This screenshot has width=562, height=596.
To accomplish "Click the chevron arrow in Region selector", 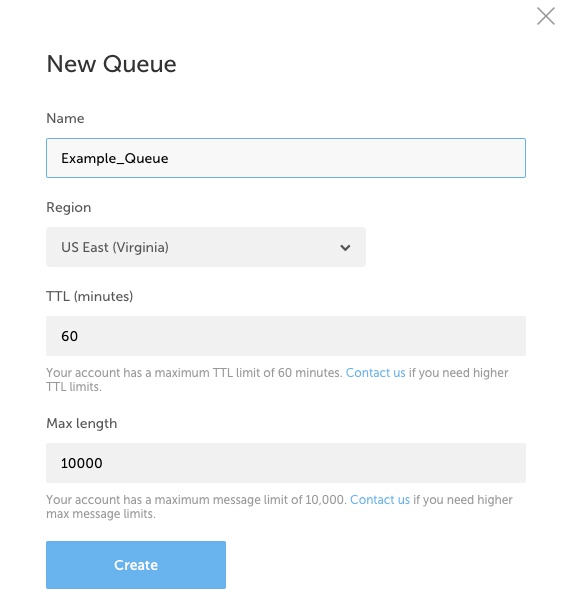I will tap(345, 248).
